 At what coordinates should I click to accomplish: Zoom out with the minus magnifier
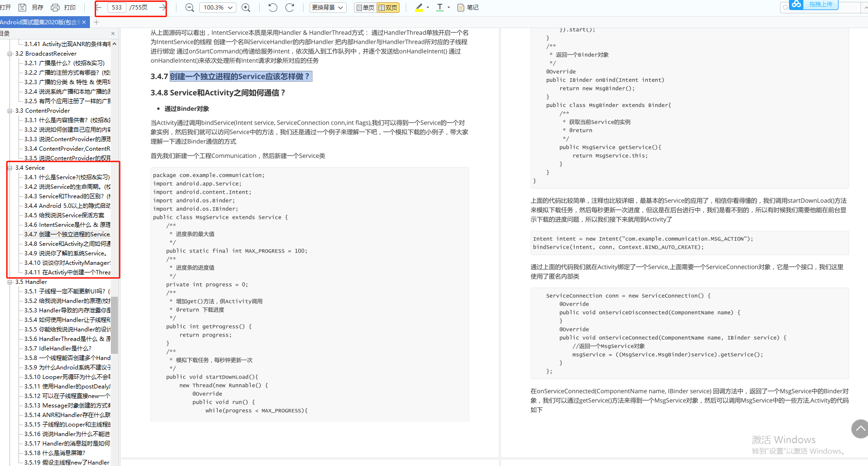pos(189,8)
